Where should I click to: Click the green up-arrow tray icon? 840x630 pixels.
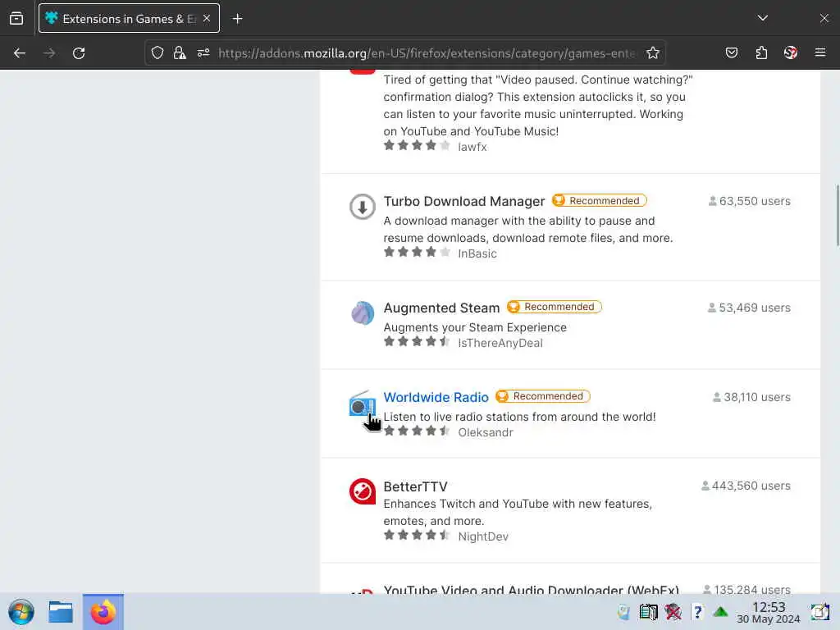click(x=720, y=611)
